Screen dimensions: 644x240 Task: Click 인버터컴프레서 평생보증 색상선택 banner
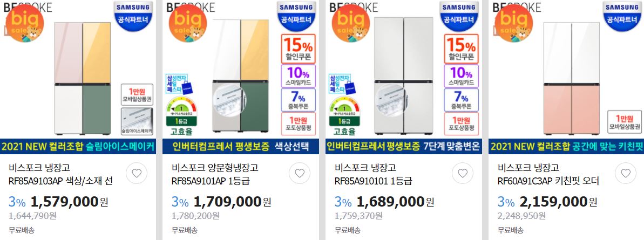point(241,147)
